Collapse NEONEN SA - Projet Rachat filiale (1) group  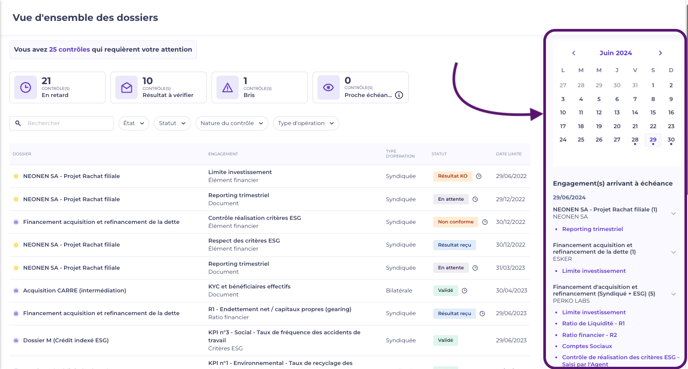[673, 214]
